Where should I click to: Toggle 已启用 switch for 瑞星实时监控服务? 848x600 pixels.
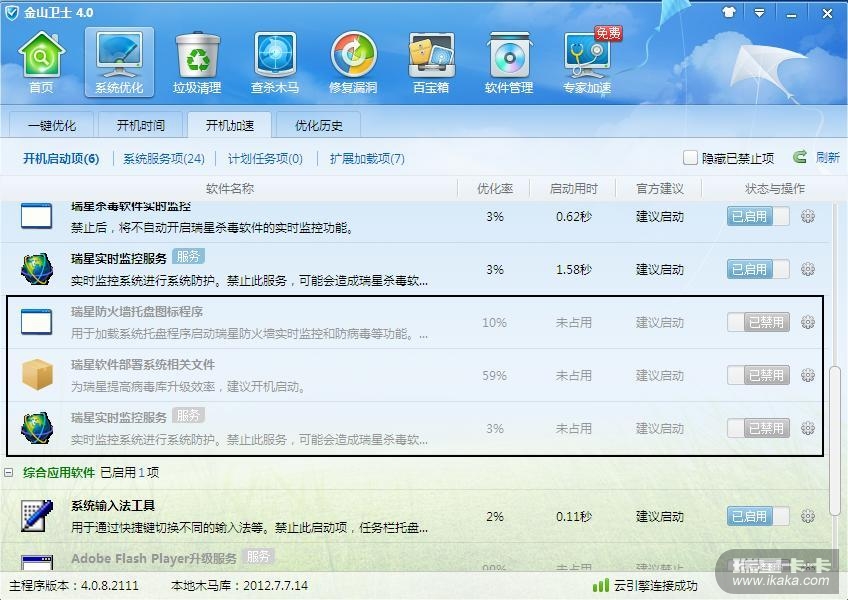[x=758, y=269]
